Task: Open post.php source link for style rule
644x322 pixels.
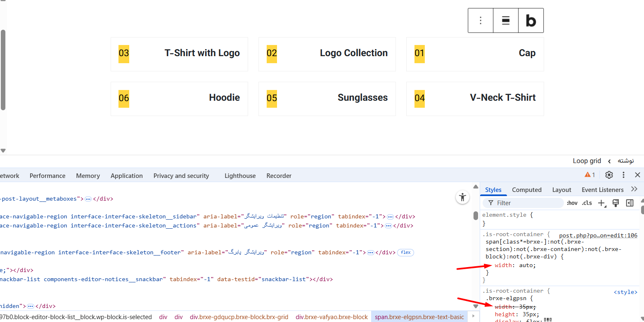Action: [x=598, y=236]
